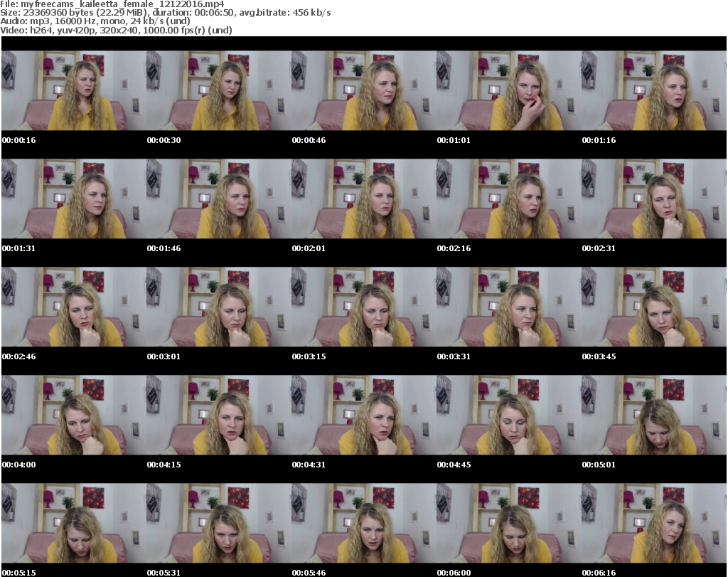Click the 00:03:15 timestamp label

coord(309,356)
